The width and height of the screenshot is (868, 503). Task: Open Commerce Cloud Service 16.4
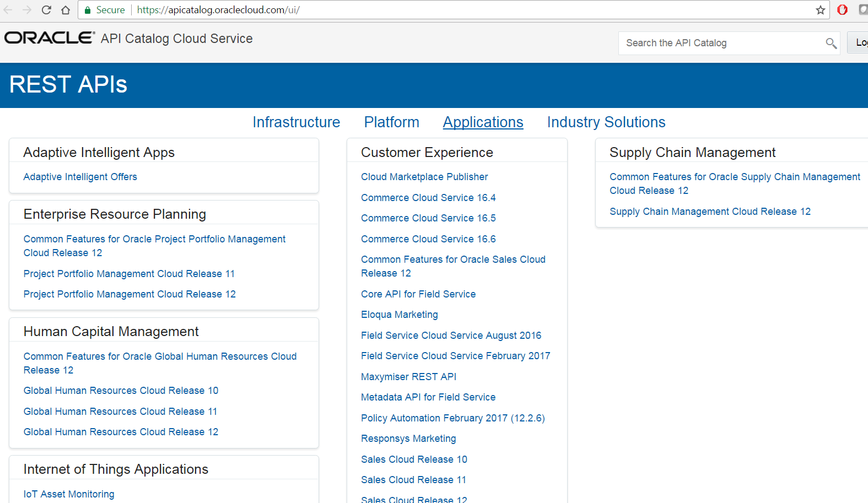point(428,198)
